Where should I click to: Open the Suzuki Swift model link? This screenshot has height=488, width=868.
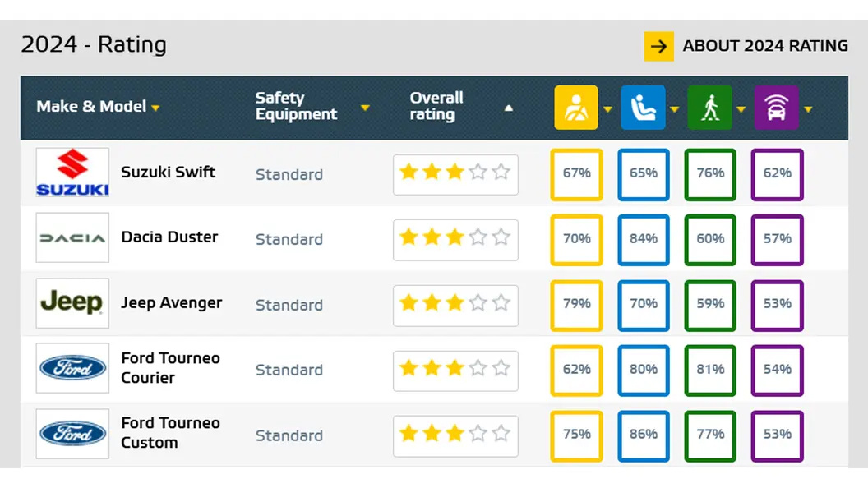(168, 173)
